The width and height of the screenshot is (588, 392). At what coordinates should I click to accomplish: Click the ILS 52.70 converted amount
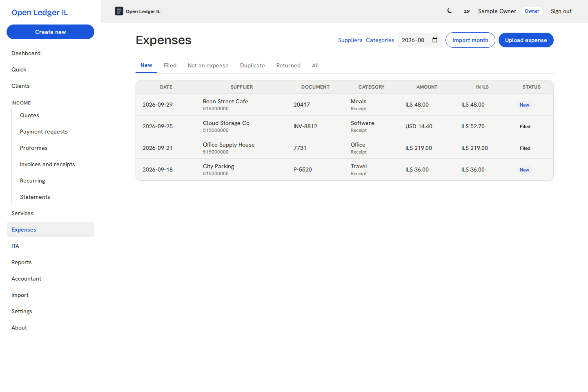473,126
